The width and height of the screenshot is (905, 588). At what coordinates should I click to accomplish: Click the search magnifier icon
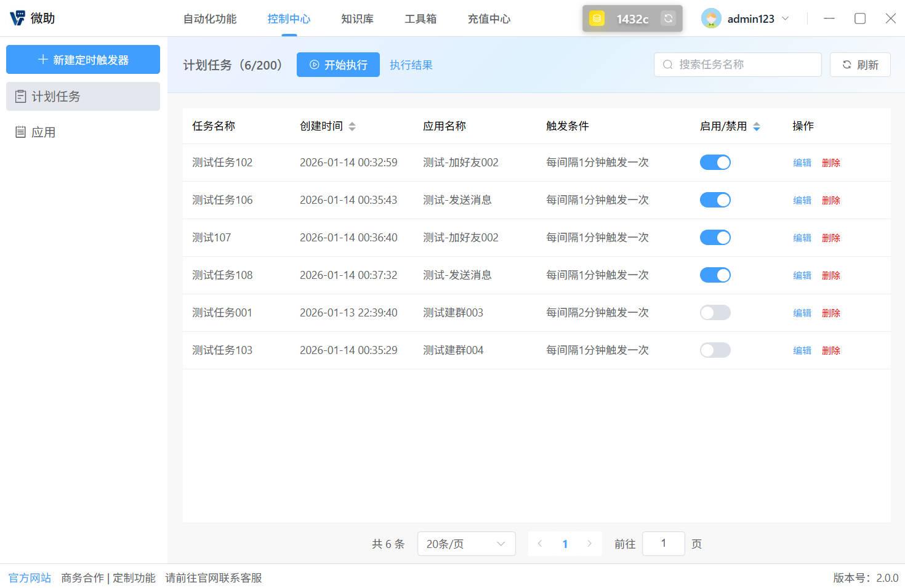(x=667, y=64)
